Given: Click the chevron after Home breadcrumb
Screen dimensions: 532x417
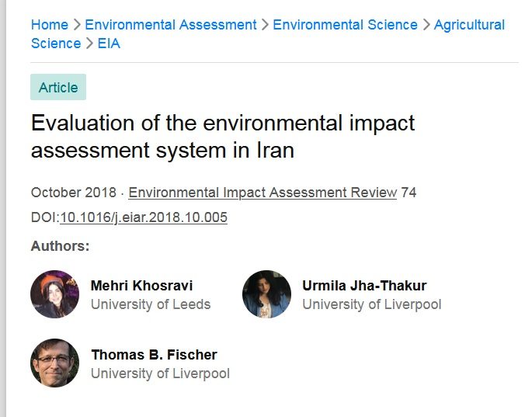Looking at the screenshot, I should (x=77, y=25).
